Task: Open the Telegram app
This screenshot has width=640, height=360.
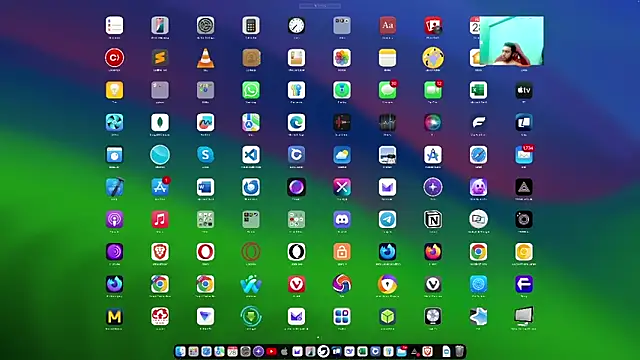Action: tap(387, 220)
